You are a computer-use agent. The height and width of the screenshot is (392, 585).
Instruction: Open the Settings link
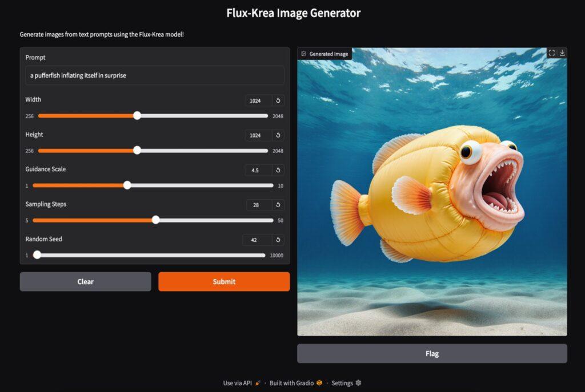pos(346,383)
